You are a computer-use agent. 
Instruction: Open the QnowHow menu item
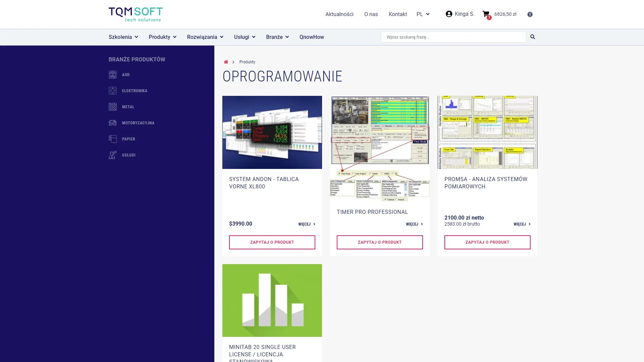pyautogui.click(x=312, y=37)
